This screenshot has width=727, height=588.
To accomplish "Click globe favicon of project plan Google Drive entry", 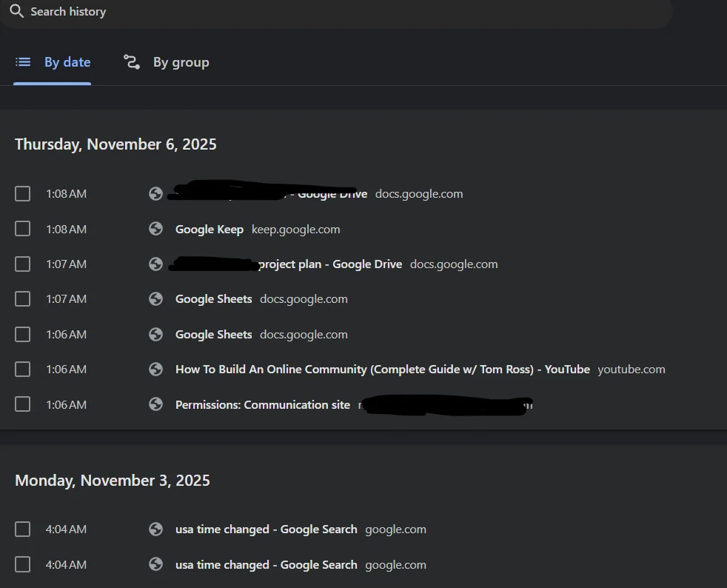I will point(155,264).
